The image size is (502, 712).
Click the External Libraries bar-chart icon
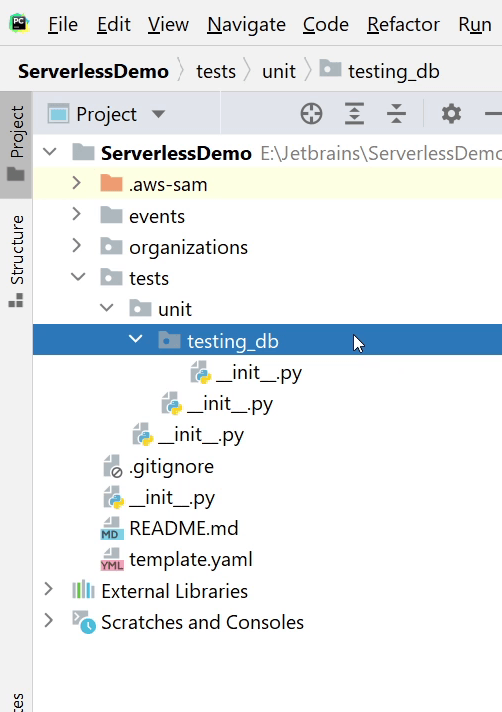click(83, 590)
